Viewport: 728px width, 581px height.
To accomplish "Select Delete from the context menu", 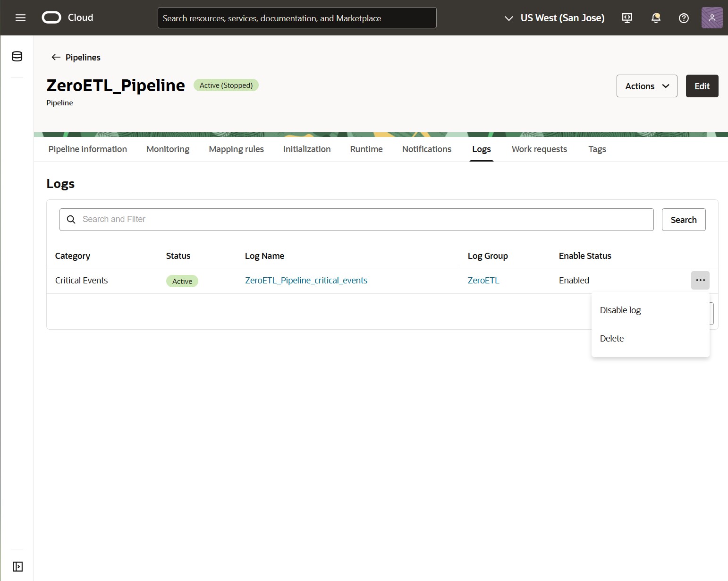I will coord(612,338).
